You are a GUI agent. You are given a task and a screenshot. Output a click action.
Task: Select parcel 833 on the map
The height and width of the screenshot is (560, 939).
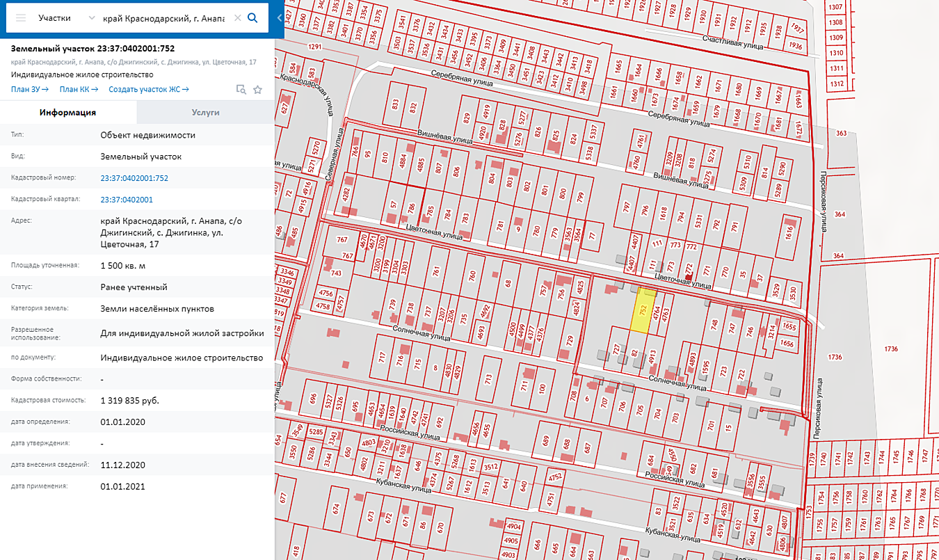point(395,105)
